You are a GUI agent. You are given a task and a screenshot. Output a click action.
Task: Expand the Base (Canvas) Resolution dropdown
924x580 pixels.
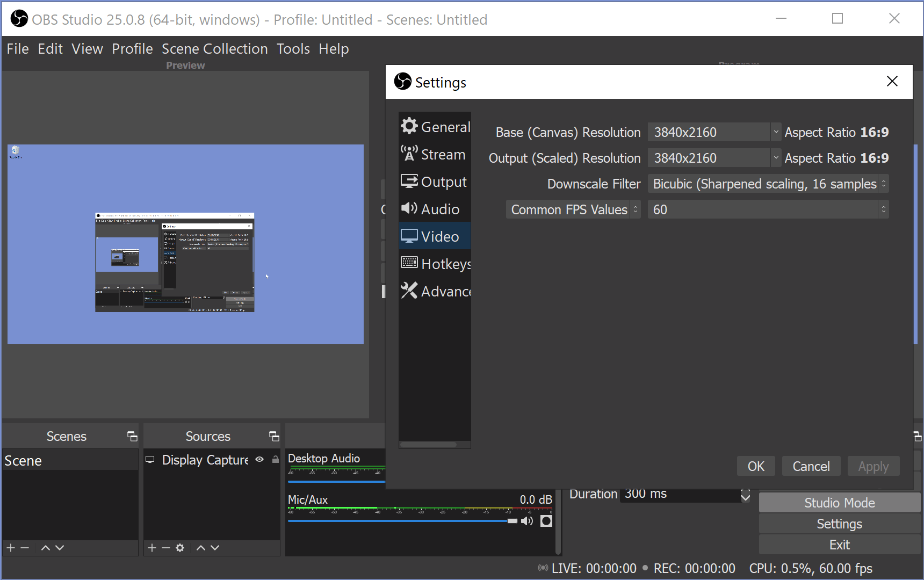click(776, 132)
